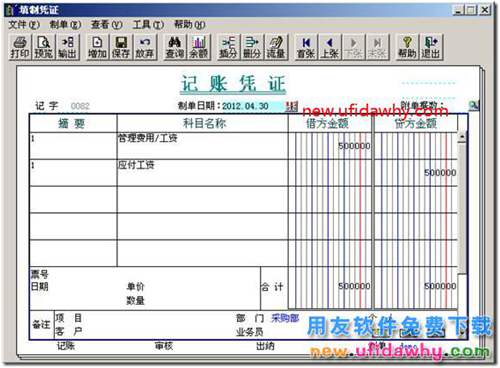This screenshot has width=500, height=368.
Task: Click the 合计 total label
Action: click(x=272, y=287)
